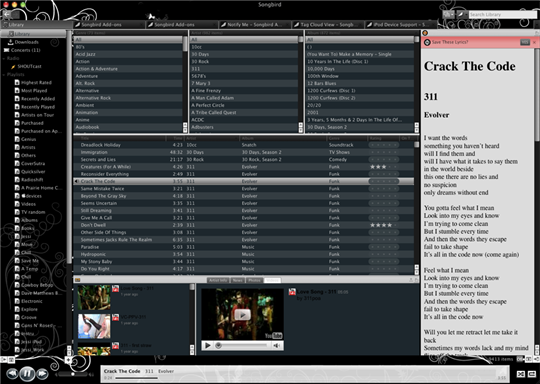Pause the current track
The height and width of the screenshot is (384, 540).
[x=27, y=373]
